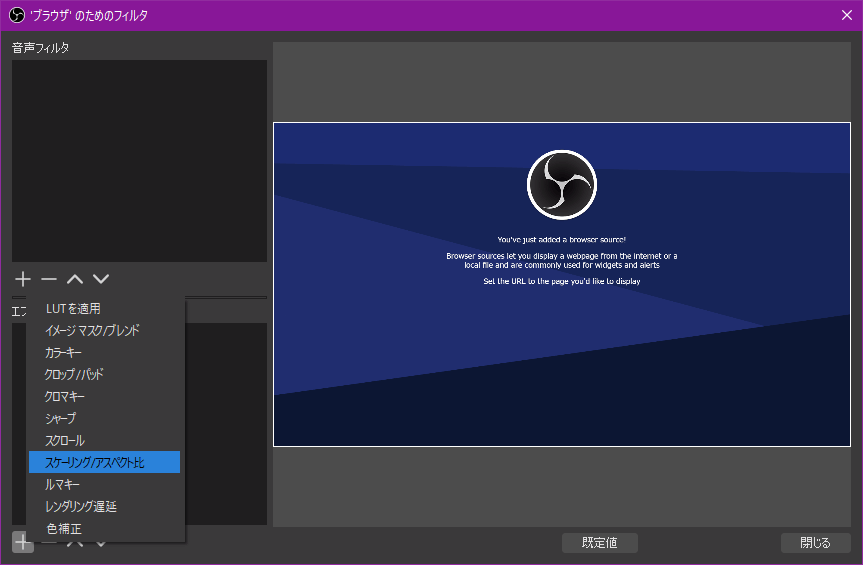Choose 'シャープ' filter entry
This screenshot has height=565, width=863.
click(105, 419)
